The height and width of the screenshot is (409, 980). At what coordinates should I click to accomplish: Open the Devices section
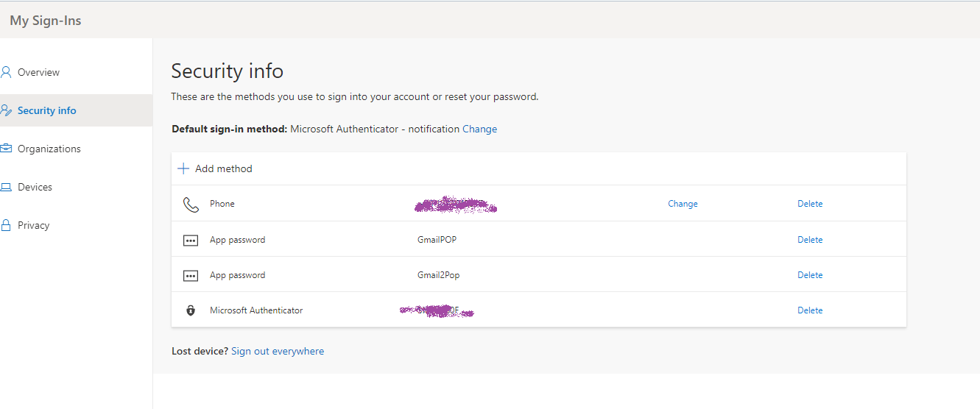click(35, 187)
